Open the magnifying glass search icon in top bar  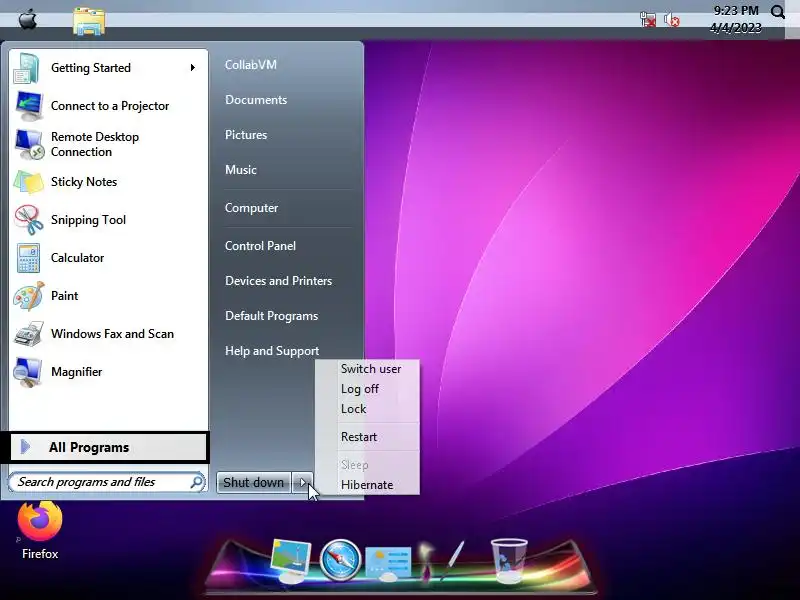(x=778, y=12)
